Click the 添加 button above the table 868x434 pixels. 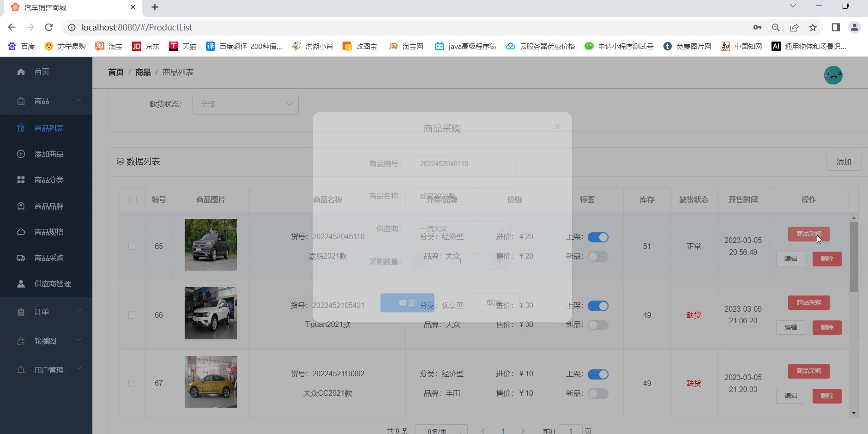[x=844, y=162]
